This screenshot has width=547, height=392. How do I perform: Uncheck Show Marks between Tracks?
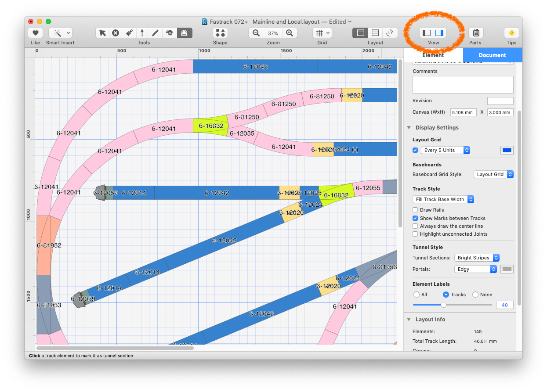click(415, 218)
